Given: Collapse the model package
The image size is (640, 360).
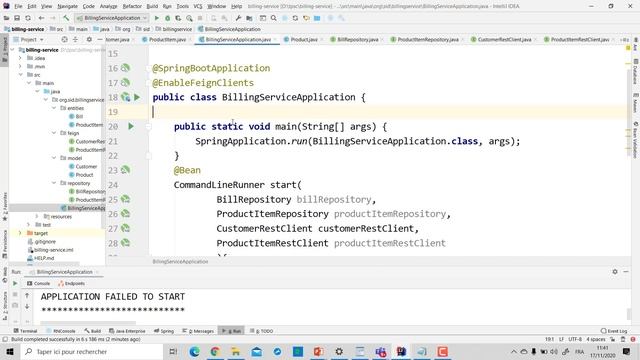Looking at the screenshot, I should [54, 158].
